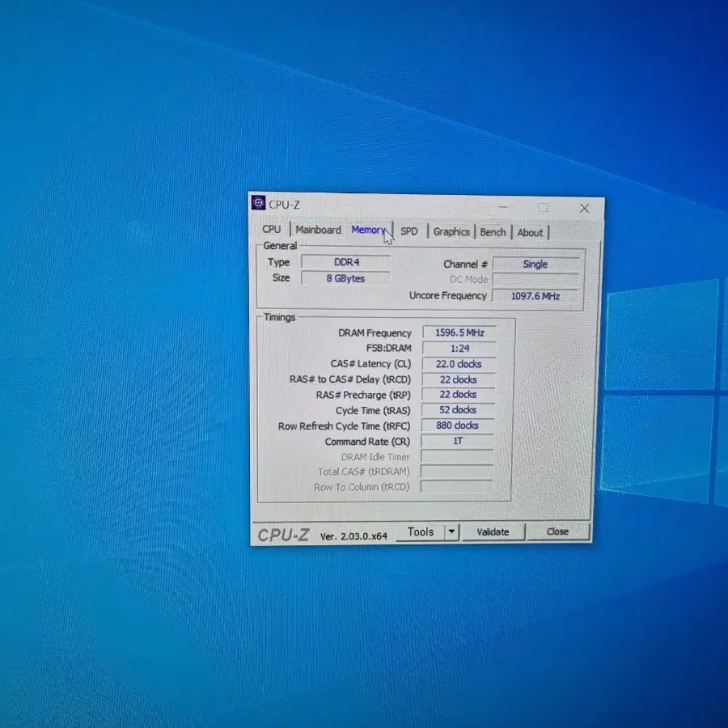The width and height of the screenshot is (728, 728).
Task: Click the Size field showing 8 GBytes
Action: click(x=345, y=278)
